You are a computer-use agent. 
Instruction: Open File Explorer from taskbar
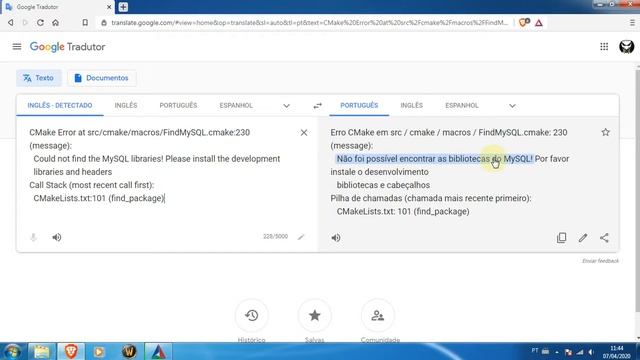point(42,351)
